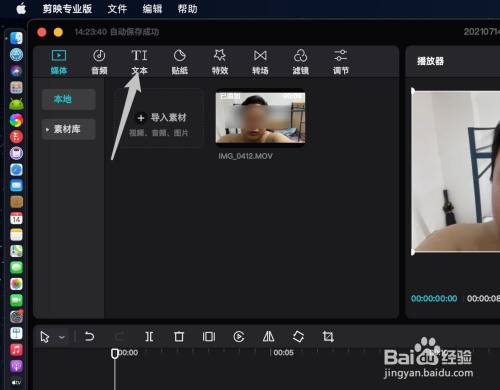This screenshot has width=500, height=390.
Task: Split the clip at the playhead
Action: 149,336
